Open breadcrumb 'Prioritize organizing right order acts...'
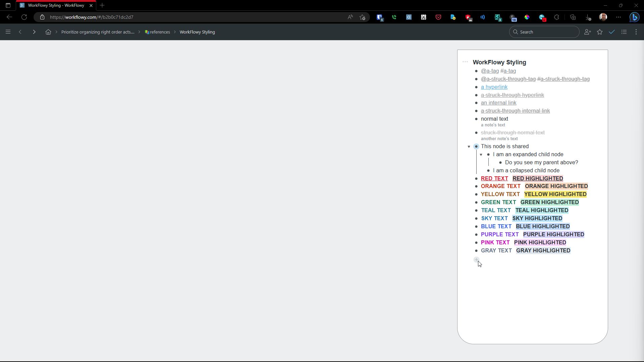Image resolution: width=644 pixels, height=362 pixels. (x=98, y=32)
